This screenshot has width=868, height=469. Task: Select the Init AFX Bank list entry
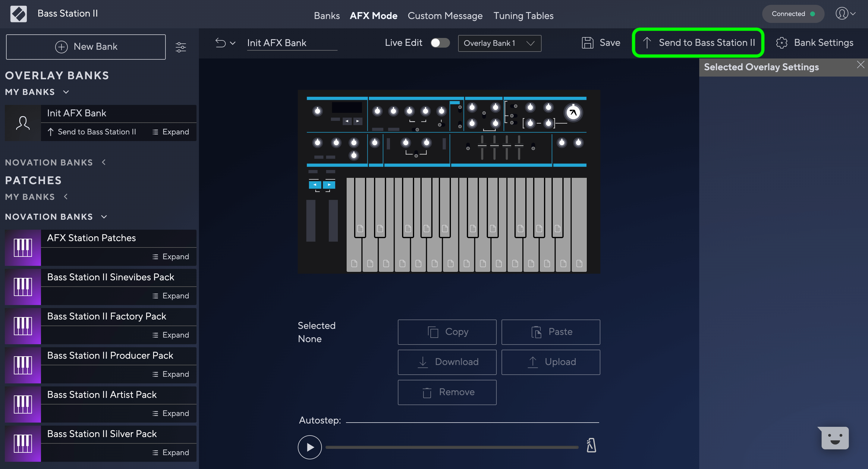(100, 123)
